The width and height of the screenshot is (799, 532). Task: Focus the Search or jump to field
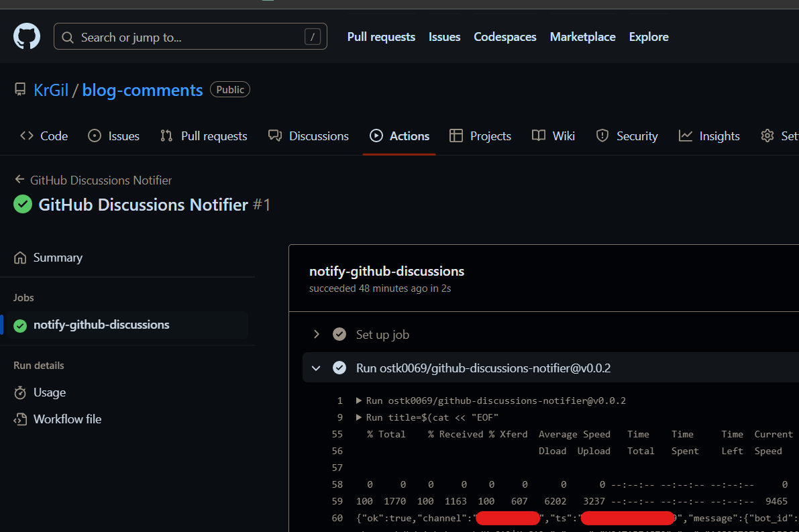190,37
